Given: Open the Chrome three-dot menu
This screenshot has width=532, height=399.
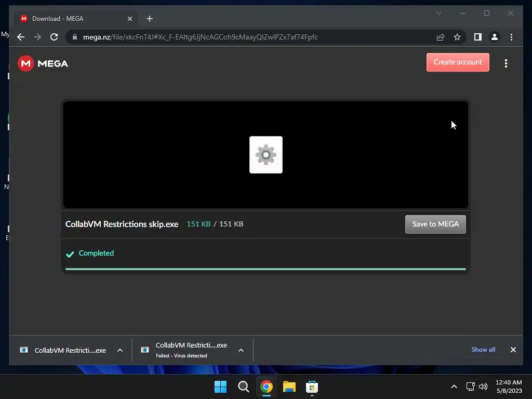Looking at the screenshot, I should [x=511, y=37].
